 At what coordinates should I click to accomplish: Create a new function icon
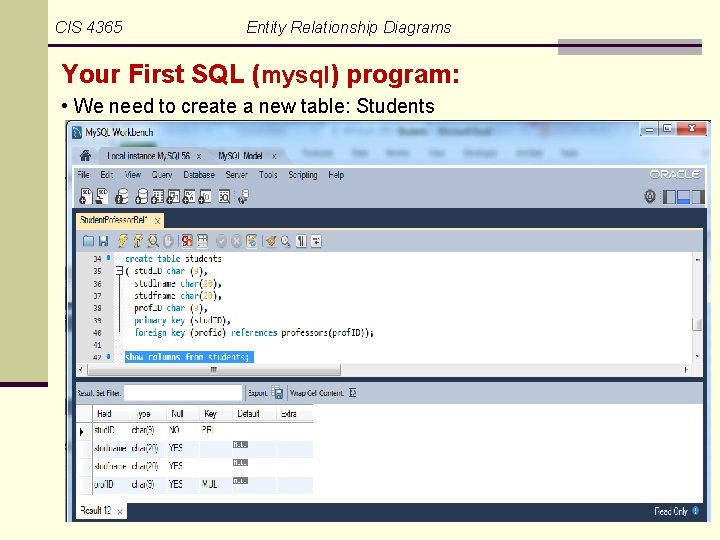[205, 196]
